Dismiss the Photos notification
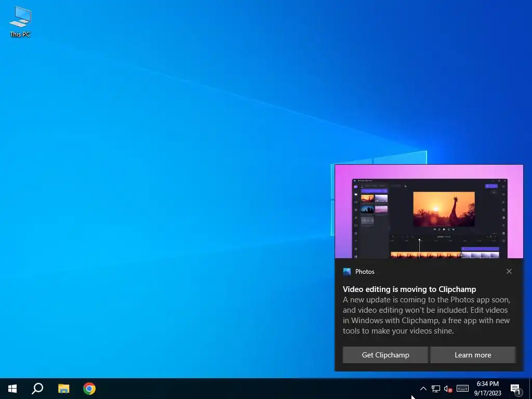The image size is (532, 399). (509, 271)
